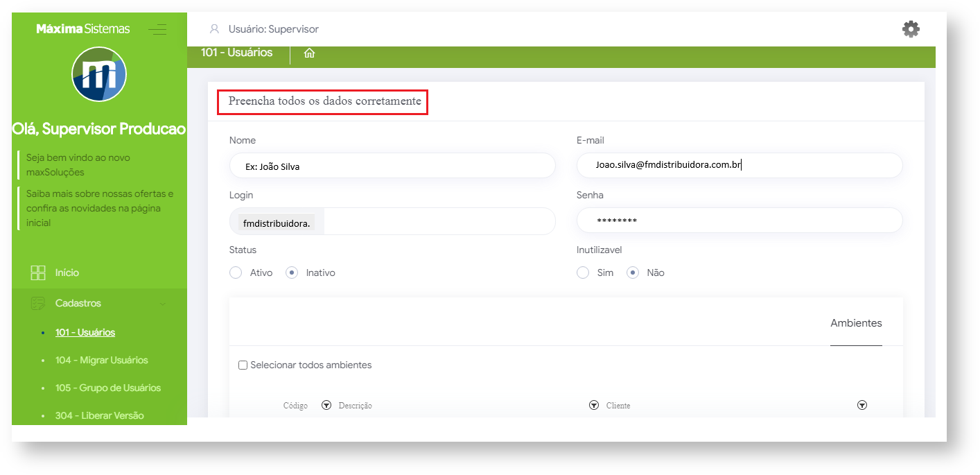Switch to the Ambientes tab
The width and height of the screenshot is (980, 475).
[856, 323]
